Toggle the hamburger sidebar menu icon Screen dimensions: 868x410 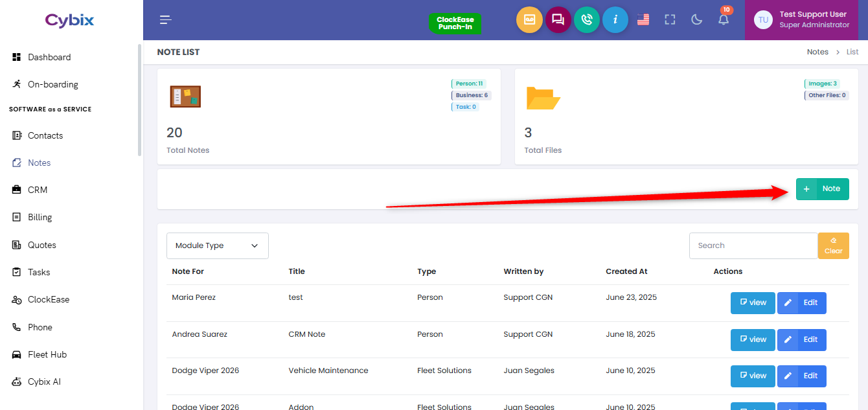[x=166, y=20]
